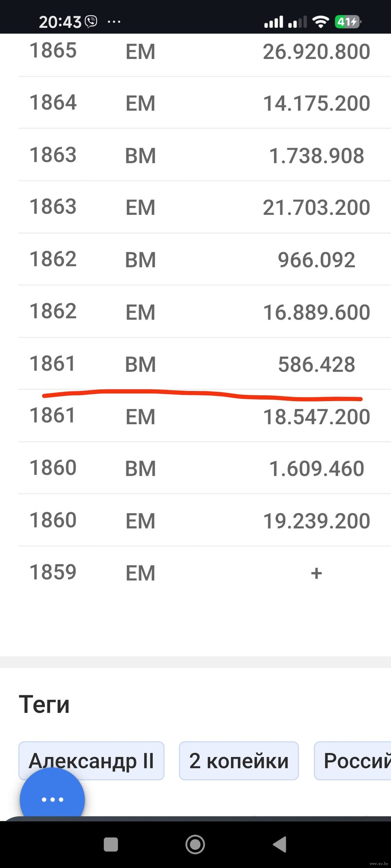Tap the Viber icon in status bar

[91, 21]
